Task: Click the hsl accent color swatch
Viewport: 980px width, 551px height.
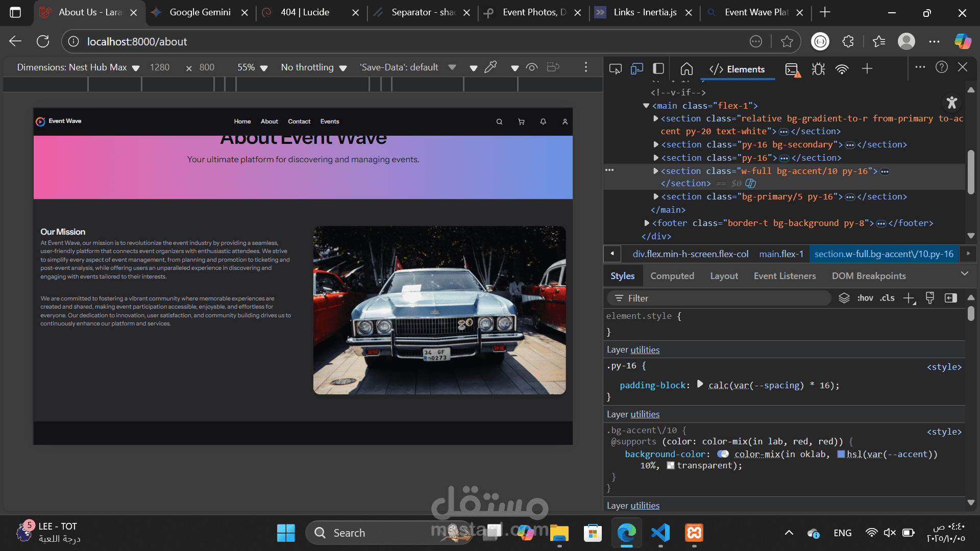Action: click(841, 454)
